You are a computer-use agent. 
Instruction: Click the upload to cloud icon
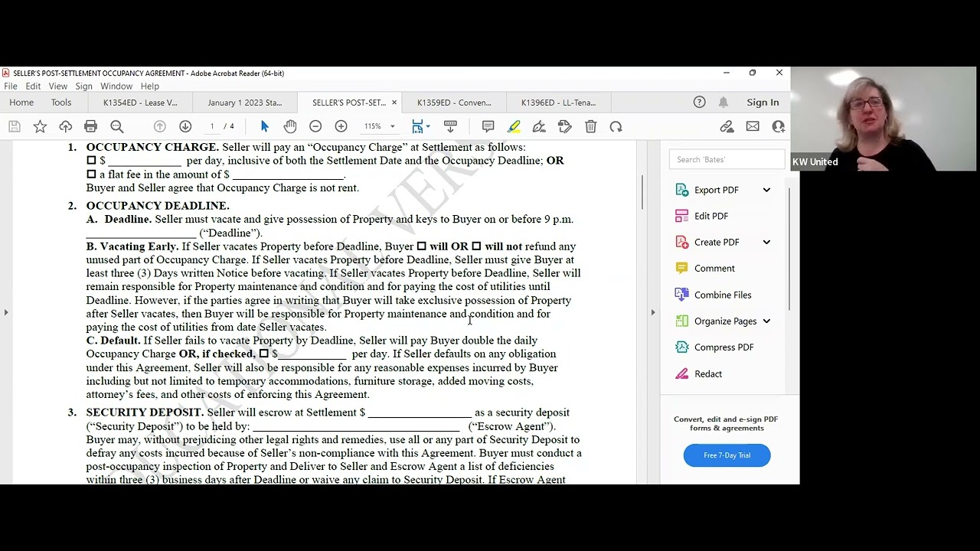(65, 126)
